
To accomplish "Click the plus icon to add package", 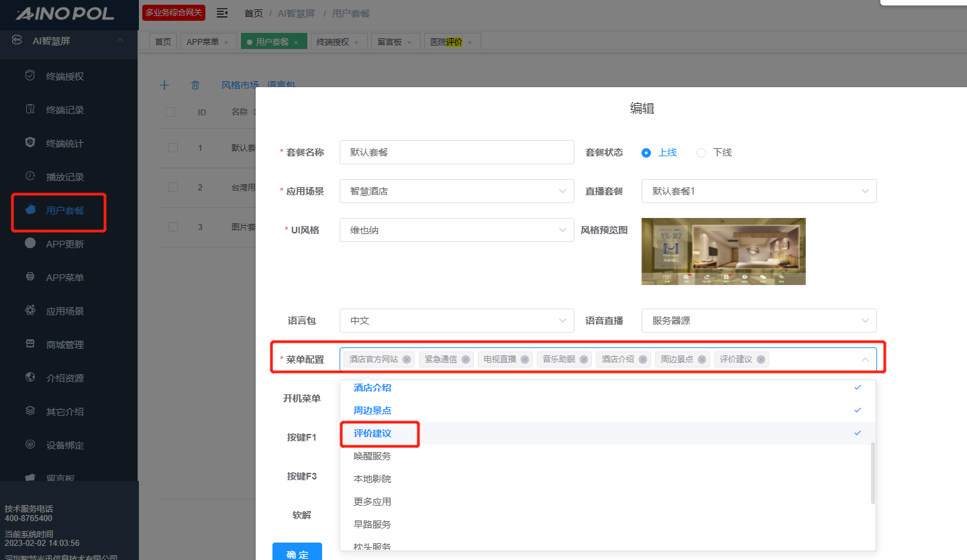I will click(x=164, y=85).
